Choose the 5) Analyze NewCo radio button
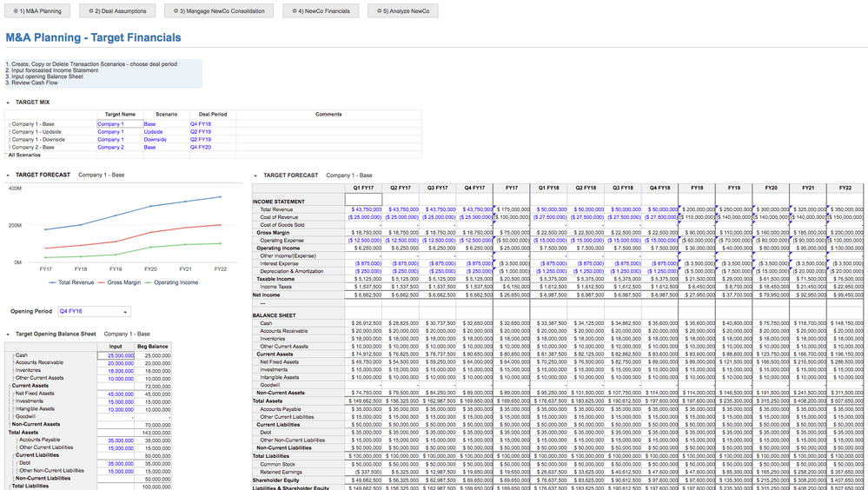The height and width of the screenshot is (490, 868). tap(404, 11)
